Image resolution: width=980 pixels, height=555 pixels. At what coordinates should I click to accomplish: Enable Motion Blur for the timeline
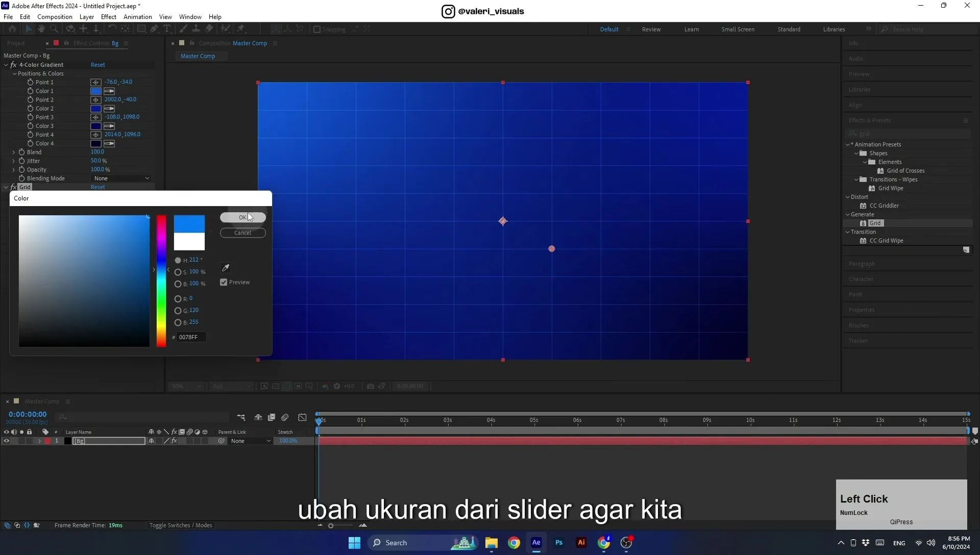pos(285,417)
